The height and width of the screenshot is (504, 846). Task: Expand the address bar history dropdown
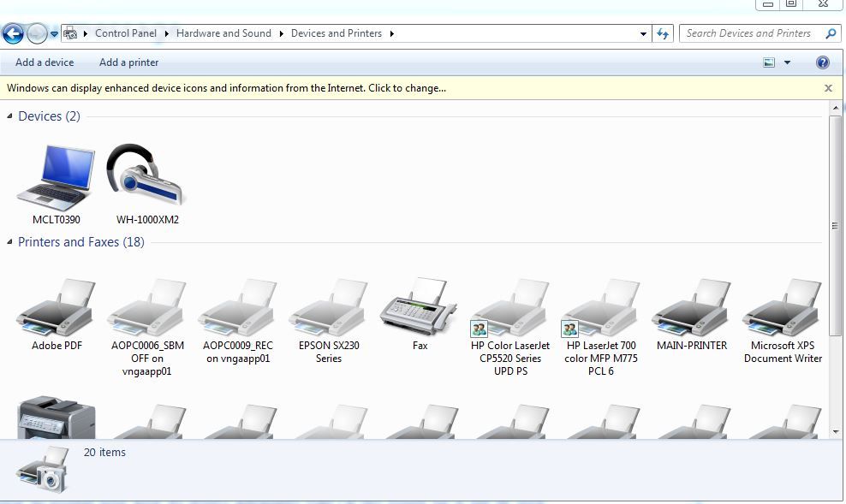644,34
